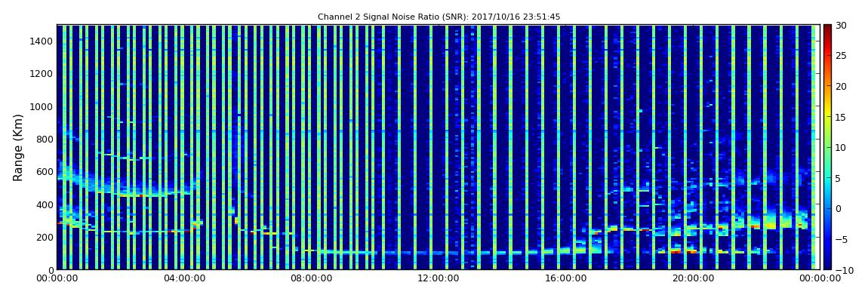Click the 'Range (Km)' y-axis label

[x=18, y=148]
